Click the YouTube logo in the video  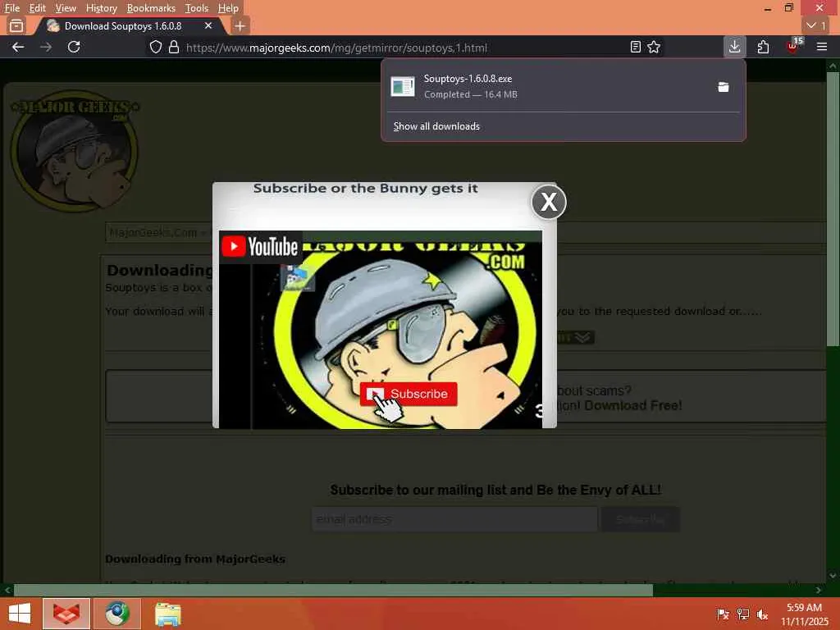(x=260, y=246)
